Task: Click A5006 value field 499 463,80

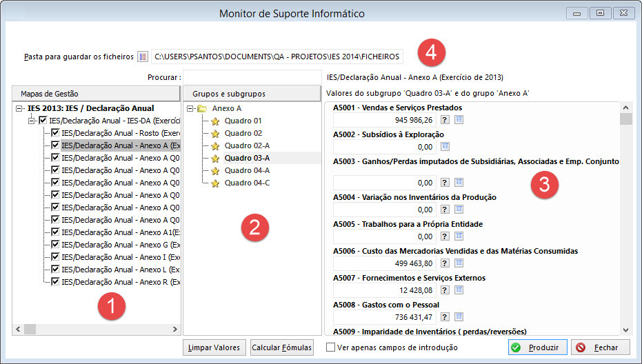Action: (x=385, y=263)
